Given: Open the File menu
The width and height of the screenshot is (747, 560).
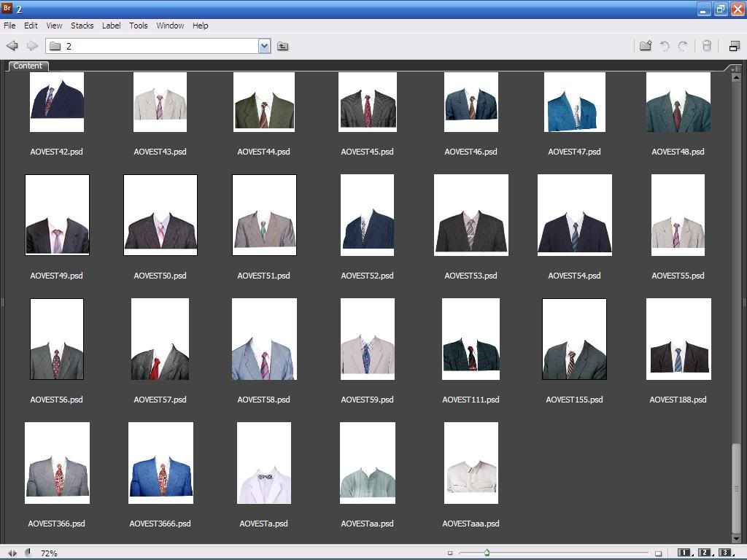Looking at the screenshot, I should [9, 26].
